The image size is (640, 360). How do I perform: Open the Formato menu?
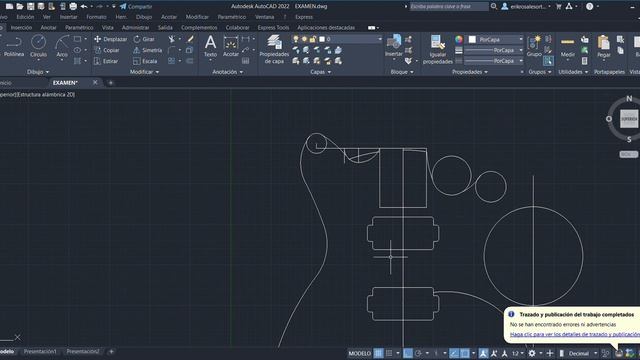[x=96, y=17]
